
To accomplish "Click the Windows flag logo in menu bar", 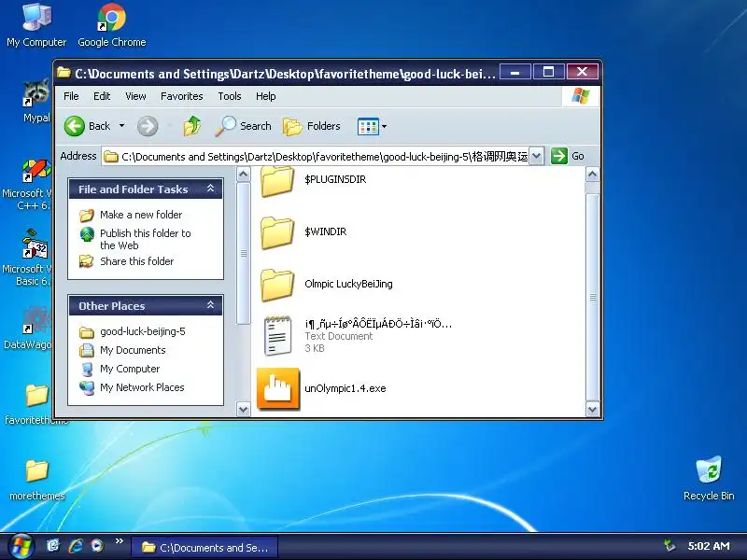I will (x=581, y=96).
